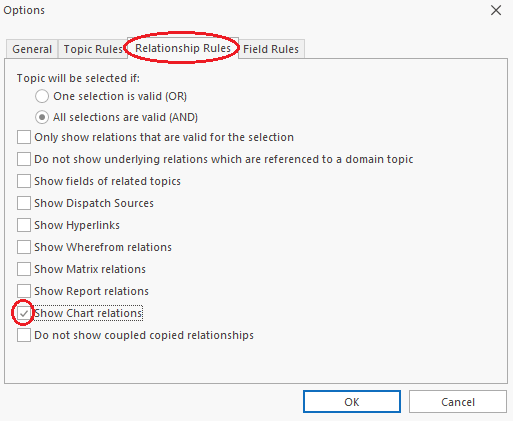
Task: Click the Show Chart relations label text
Action: click(88, 313)
